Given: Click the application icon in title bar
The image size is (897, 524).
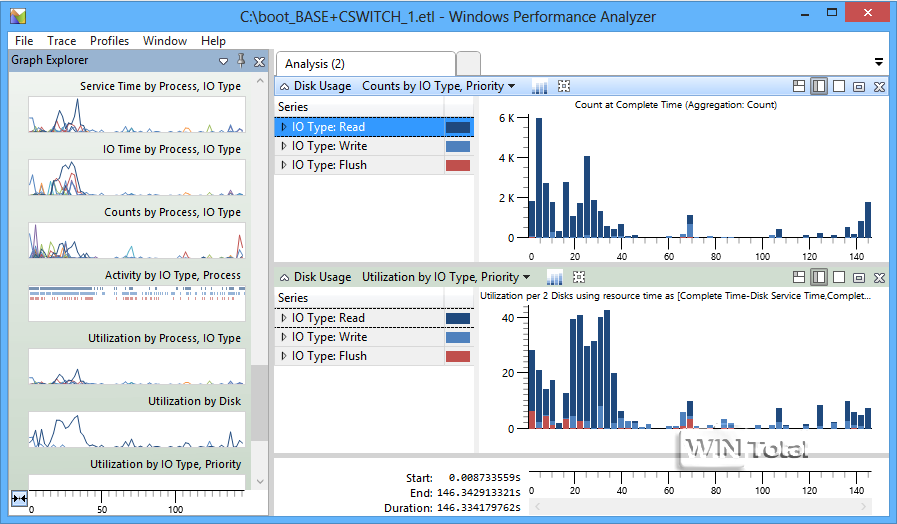Looking at the screenshot, I should (x=18, y=16).
